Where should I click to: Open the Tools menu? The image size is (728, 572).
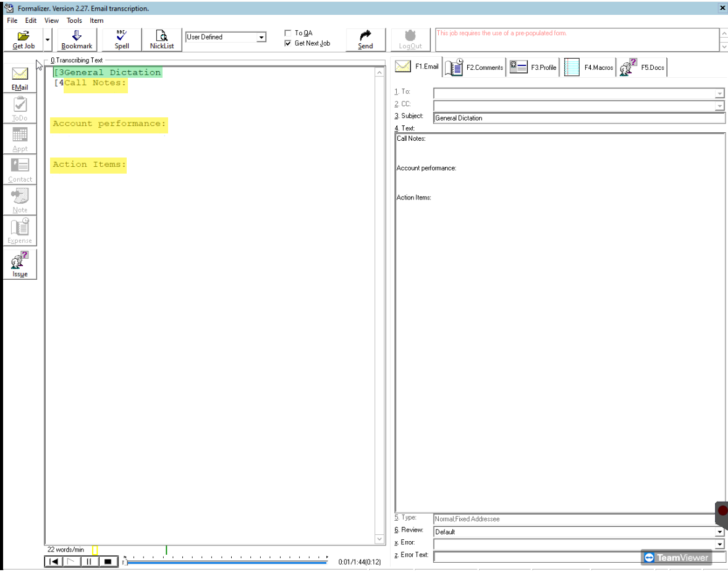[x=74, y=20]
